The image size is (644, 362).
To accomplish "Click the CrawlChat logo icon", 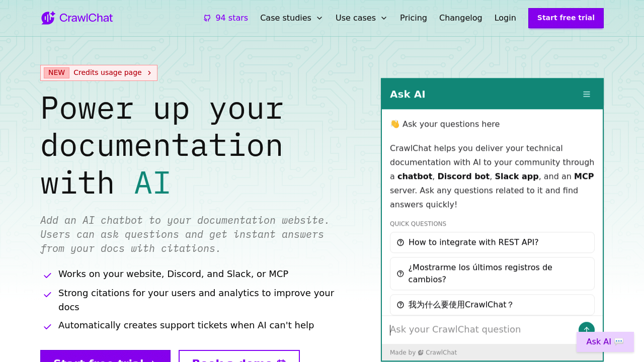I will pos(48,18).
